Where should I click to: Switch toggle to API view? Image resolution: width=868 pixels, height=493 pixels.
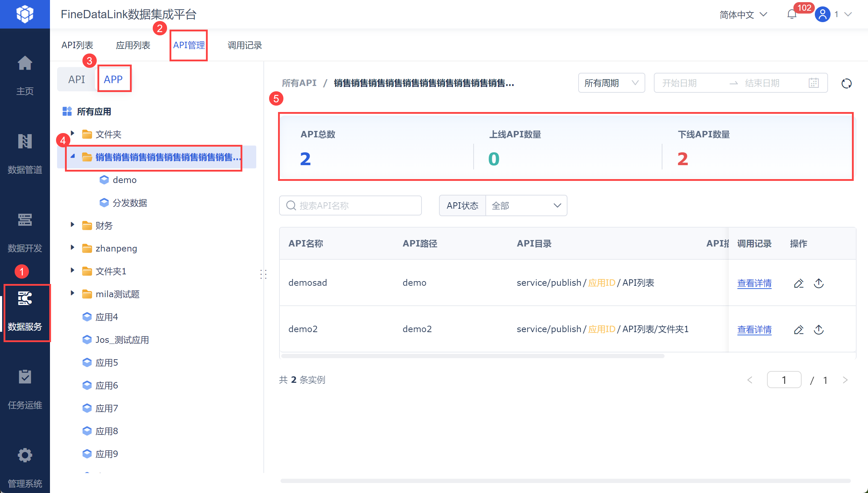(77, 79)
